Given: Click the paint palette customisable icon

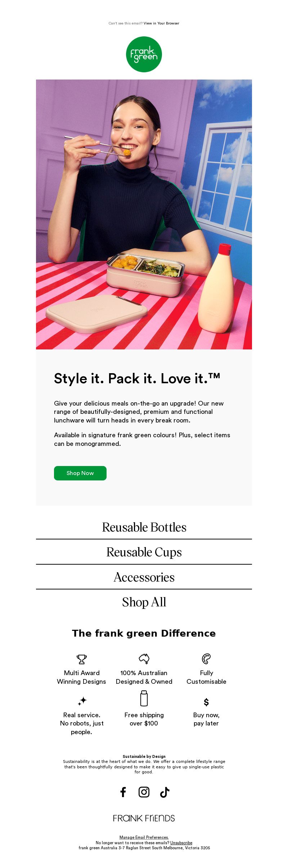Looking at the screenshot, I should 206,659.
